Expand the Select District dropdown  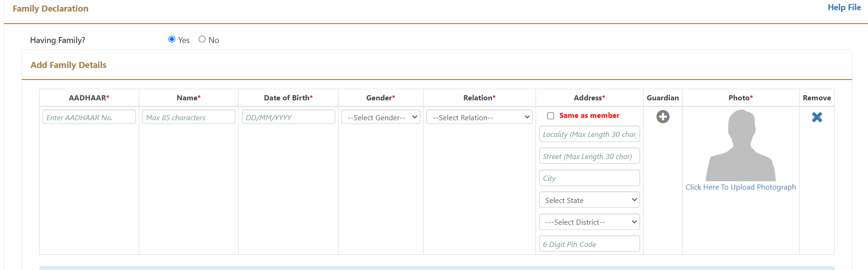tap(589, 222)
